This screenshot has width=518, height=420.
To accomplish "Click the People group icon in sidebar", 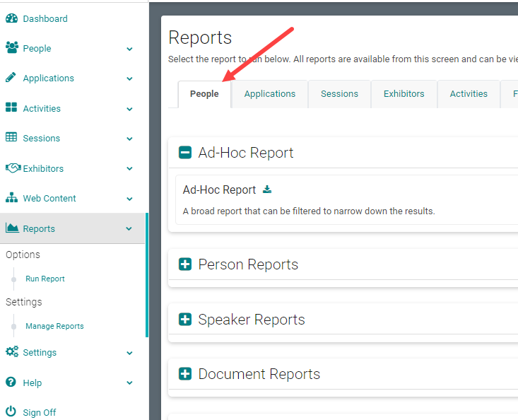I will coord(11,48).
